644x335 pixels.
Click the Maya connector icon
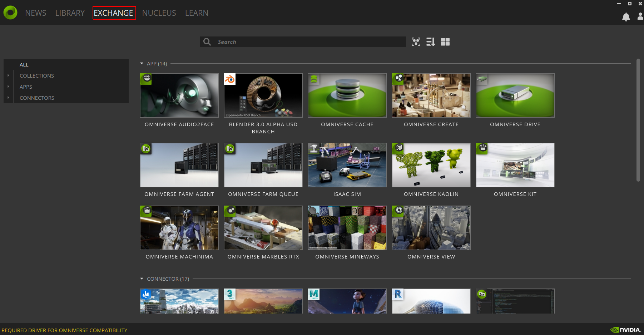[314, 294]
